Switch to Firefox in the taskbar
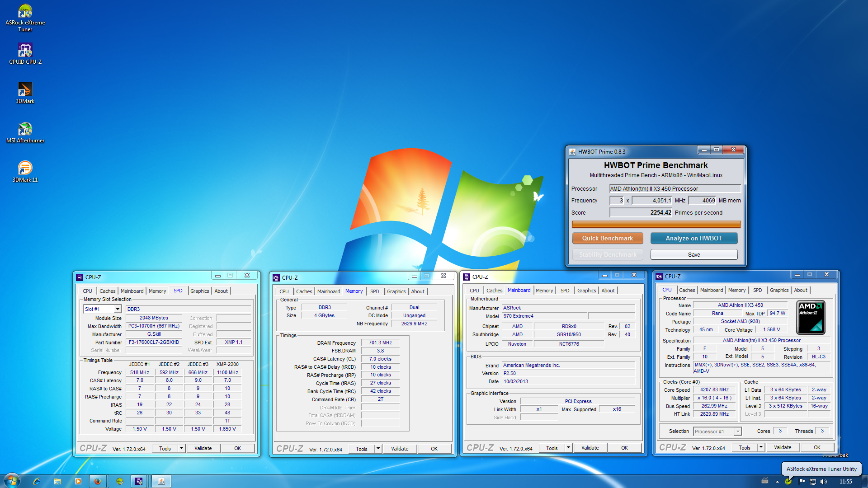Viewport: 868px width, 488px height. point(98,481)
